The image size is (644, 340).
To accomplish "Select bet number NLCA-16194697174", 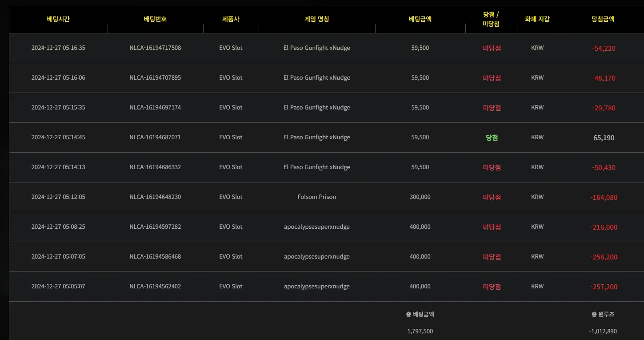I will tap(155, 108).
